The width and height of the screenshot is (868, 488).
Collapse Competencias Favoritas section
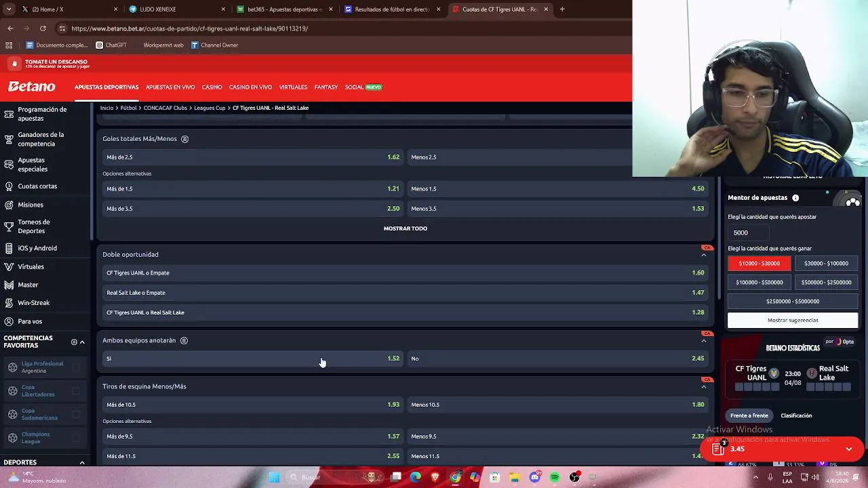click(x=82, y=342)
